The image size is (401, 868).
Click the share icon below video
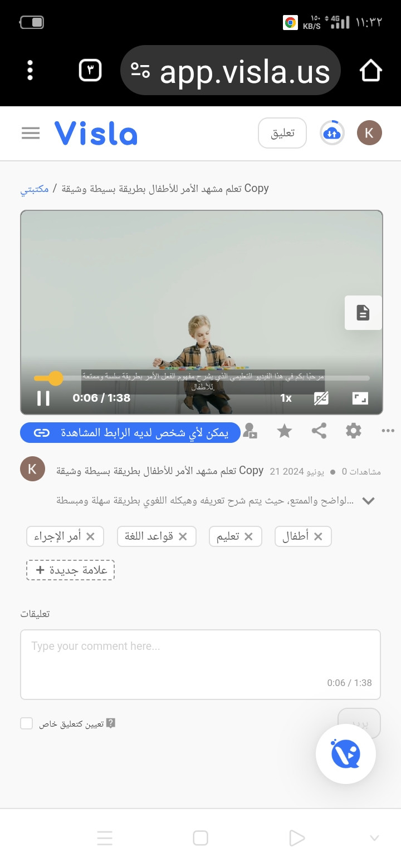pos(319,431)
